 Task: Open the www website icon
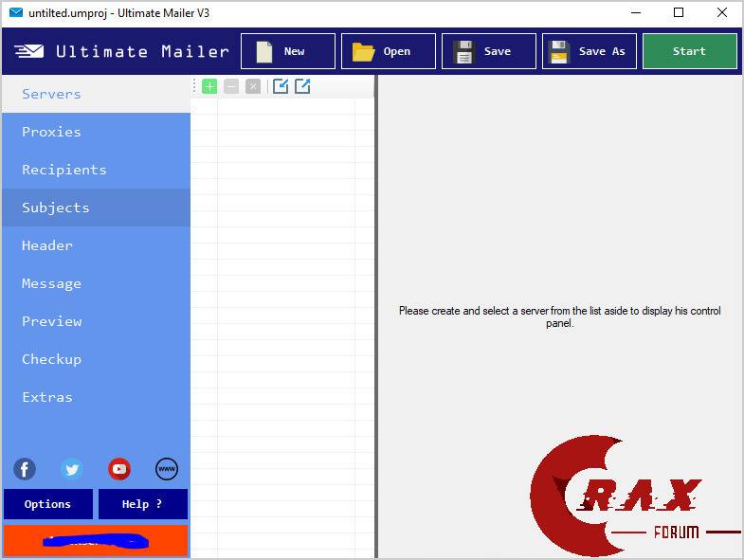pyautogui.click(x=167, y=469)
